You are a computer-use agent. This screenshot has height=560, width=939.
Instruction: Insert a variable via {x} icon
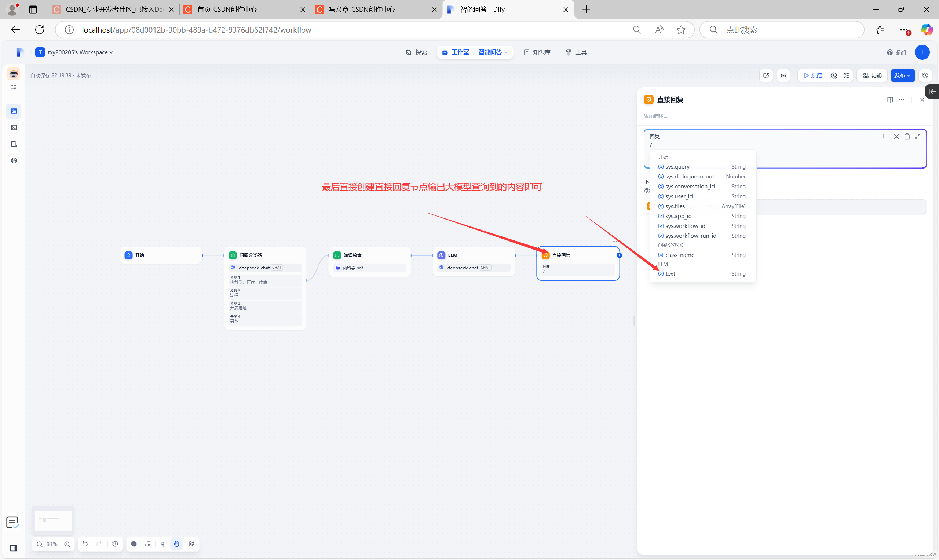[x=896, y=136]
